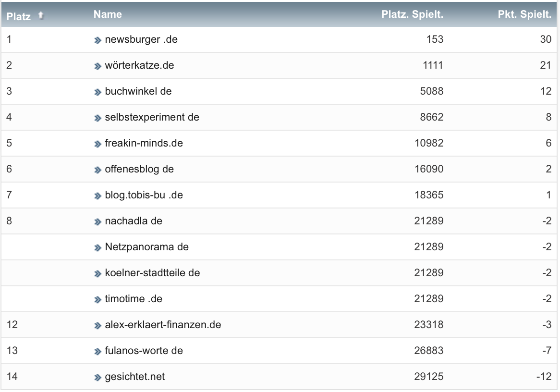Select the value 5088 for buchwinkel

click(431, 91)
